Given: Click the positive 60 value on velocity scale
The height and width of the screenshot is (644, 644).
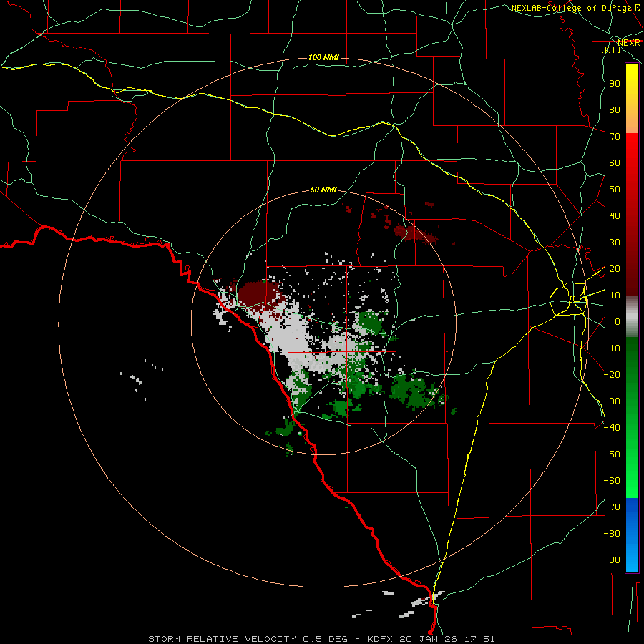Looking at the screenshot, I should (x=615, y=162).
